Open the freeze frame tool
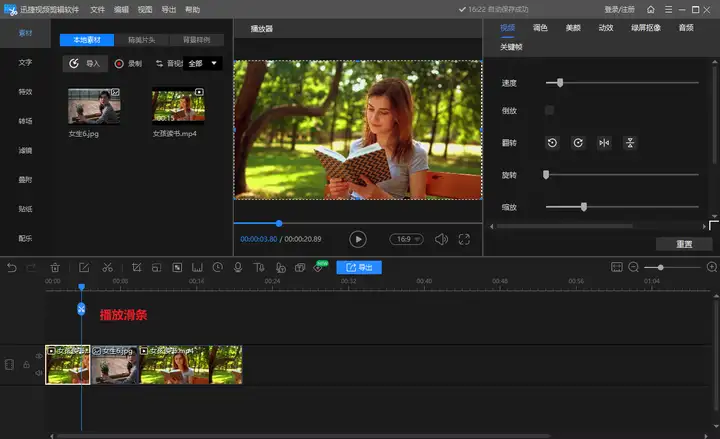 coord(197,268)
